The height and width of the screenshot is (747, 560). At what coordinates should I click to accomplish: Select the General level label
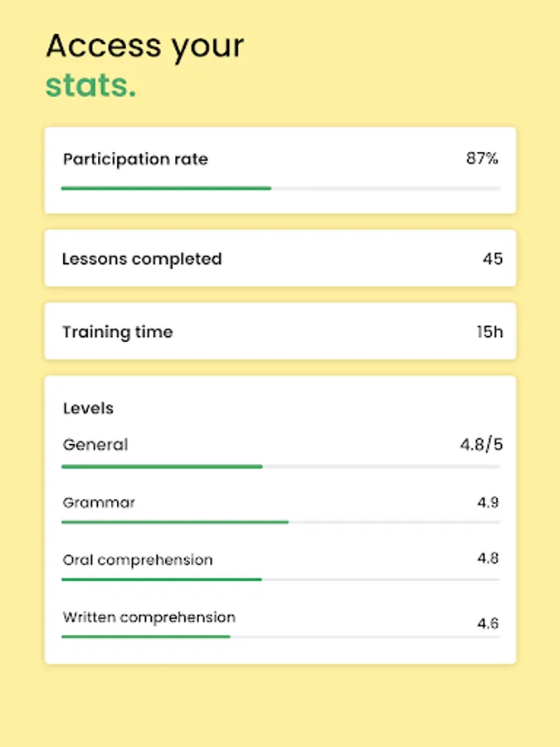point(95,445)
